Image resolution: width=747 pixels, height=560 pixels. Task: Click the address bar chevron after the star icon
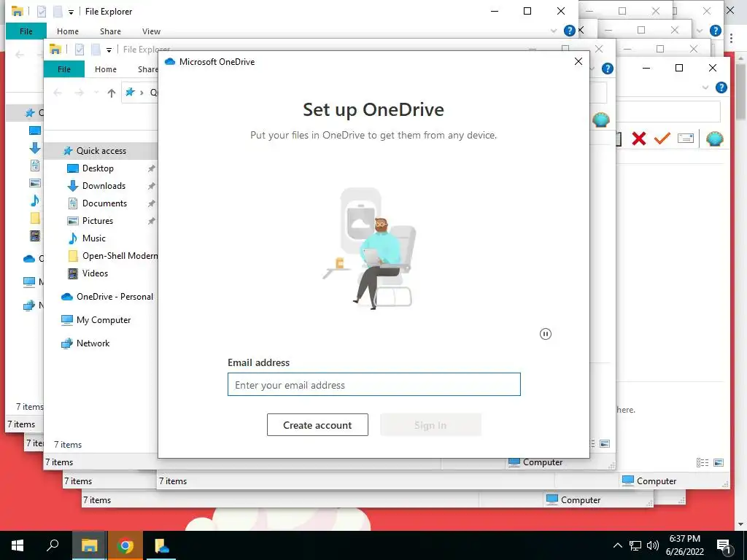pyautogui.click(x=142, y=93)
